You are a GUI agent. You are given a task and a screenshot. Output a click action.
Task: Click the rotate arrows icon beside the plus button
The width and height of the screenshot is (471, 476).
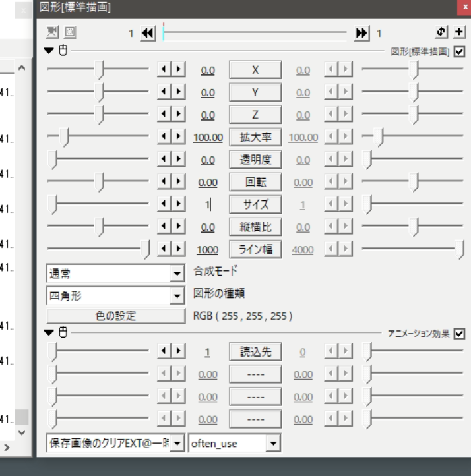(x=441, y=32)
